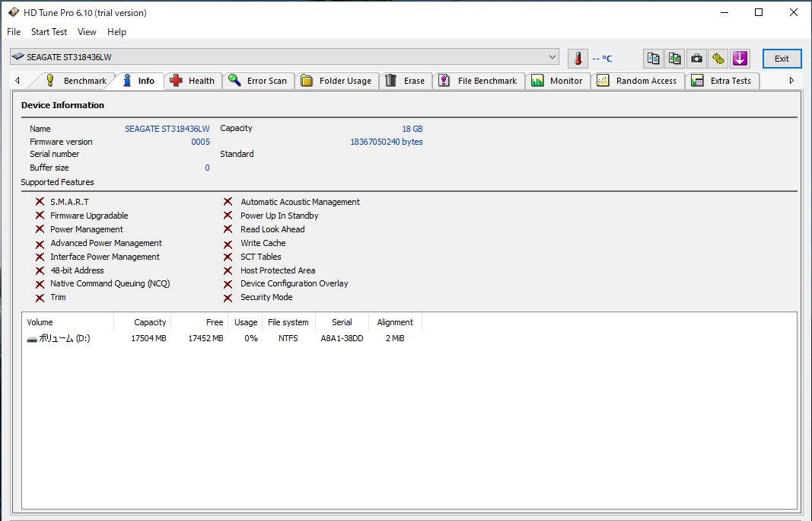Open the Folder Usage tab
This screenshot has width=812, height=521.
pos(336,81)
